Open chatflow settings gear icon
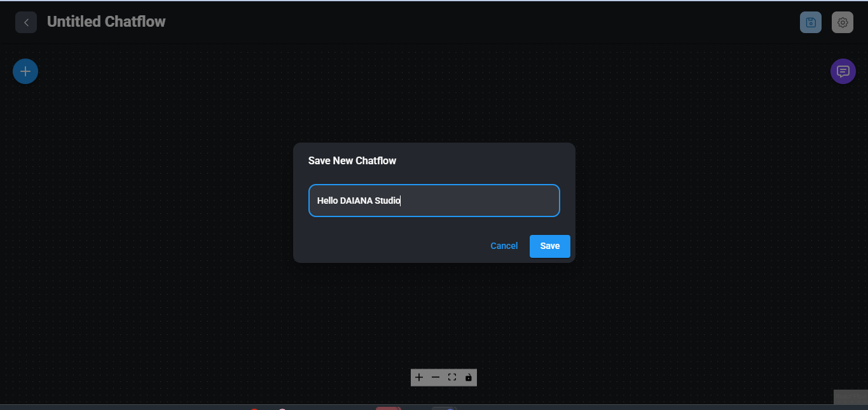Image resolution: width=868 pixels, height=410 pixels. click(x=843, y=22)
